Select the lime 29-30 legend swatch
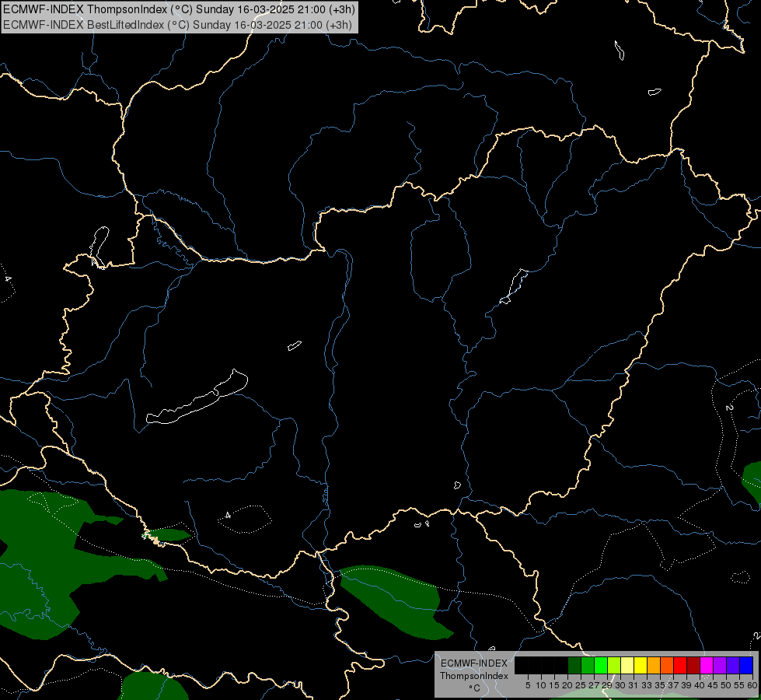This screenshot has width=761, height=700. coord(614,666)
